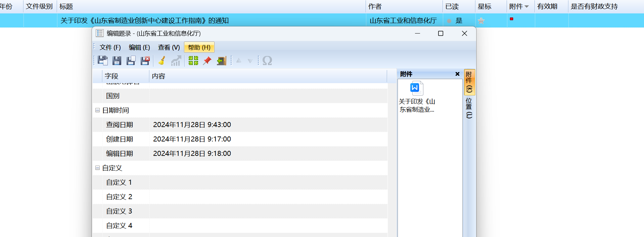This screenshot has width=644, height=237.
Task: Minimize the 编辑题录 window
Action: (x=417, y=33)
